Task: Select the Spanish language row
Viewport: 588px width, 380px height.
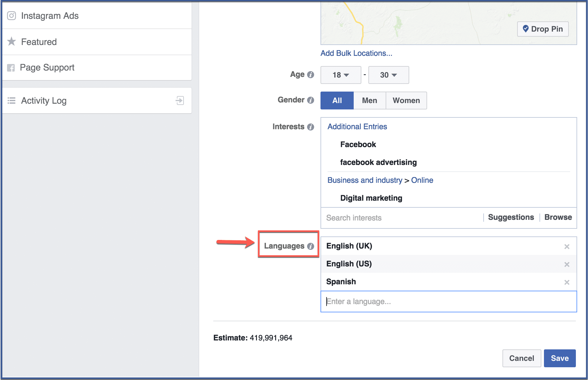Action: click(449, 282)
